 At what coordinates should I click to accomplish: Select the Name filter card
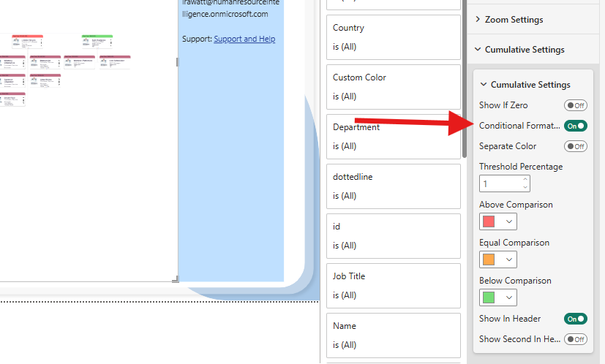tap(393, 335)
